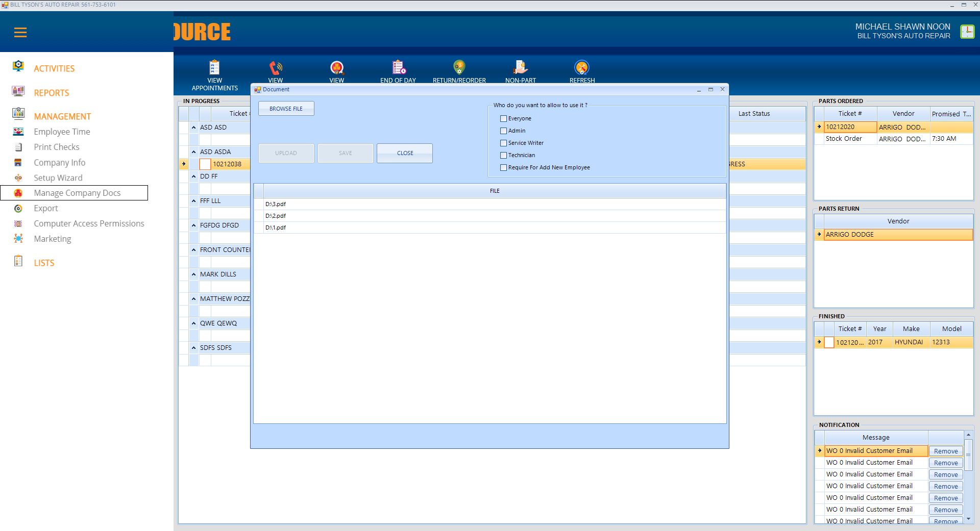Viewport: 980px width, 531px height.
Task: Check the Service Writer checkbox
Action: (x=504, y=143)
